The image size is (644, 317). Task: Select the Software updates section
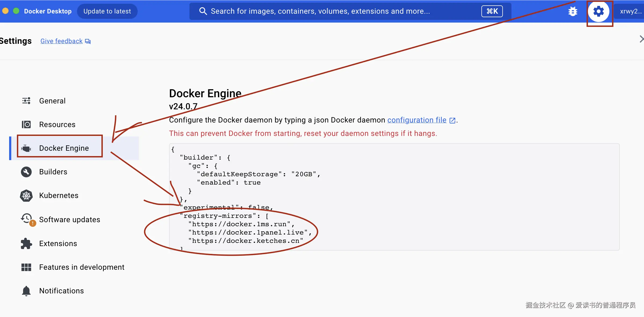(x=69, y=219)
